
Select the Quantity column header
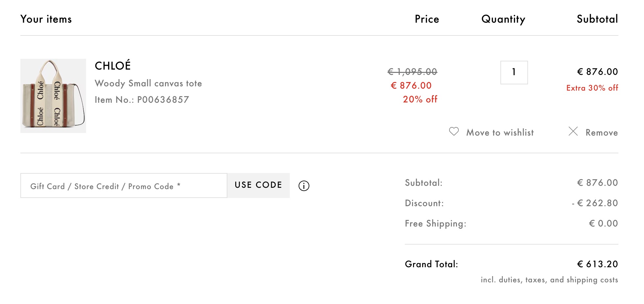coord(503,19)
